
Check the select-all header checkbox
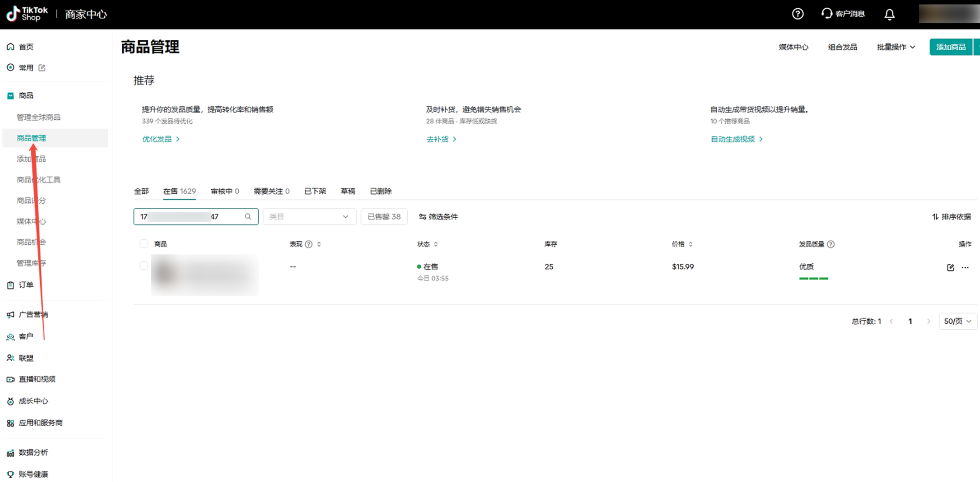tap(144, 244)
